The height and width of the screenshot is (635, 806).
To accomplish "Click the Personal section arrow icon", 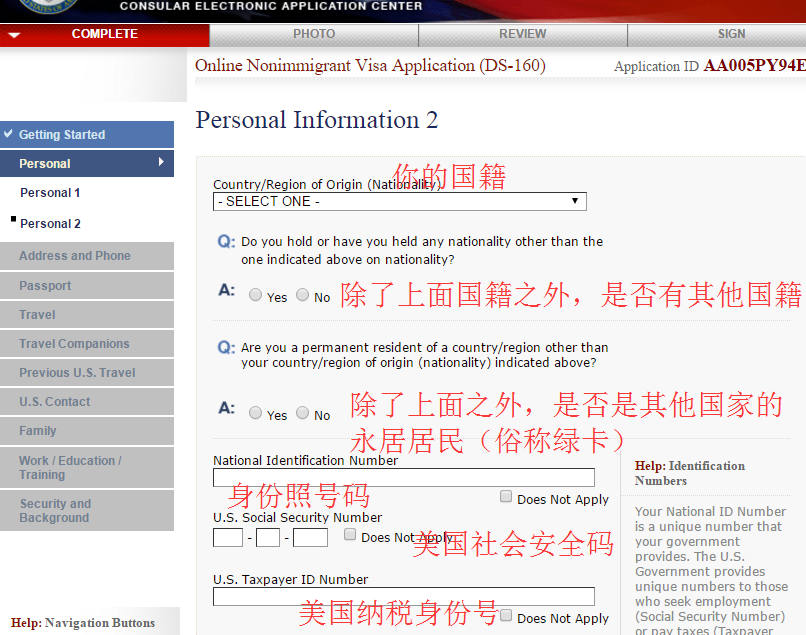I will [161, 162].
